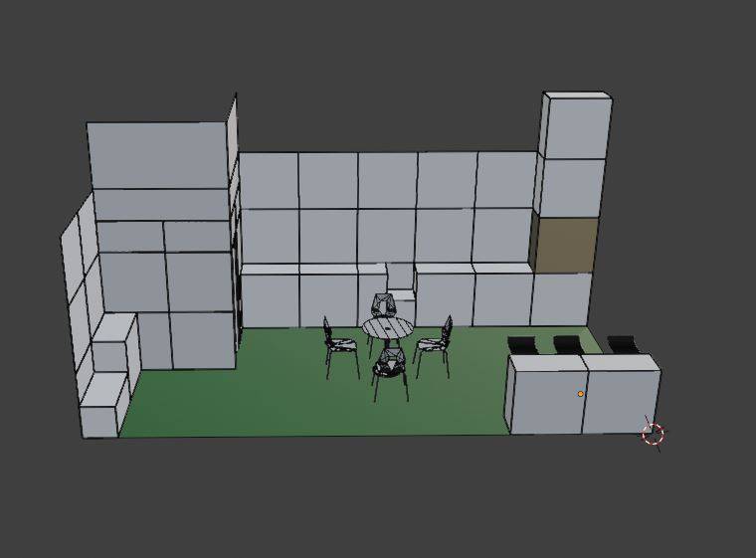Select the rightmost black seat behind the counter
Image resolution: width=756 pixels, height=558 pixels.
[623, 345]
